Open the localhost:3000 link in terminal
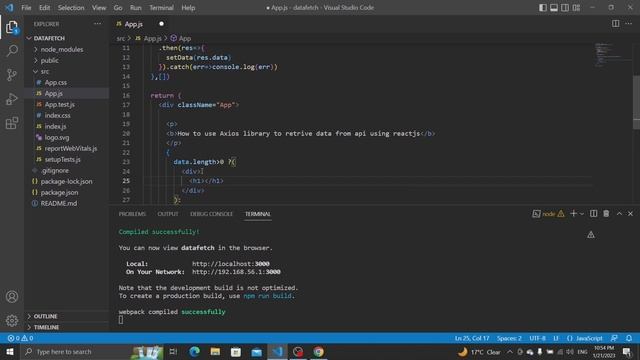This screenshot has height=360, width=640. [231, 264]
